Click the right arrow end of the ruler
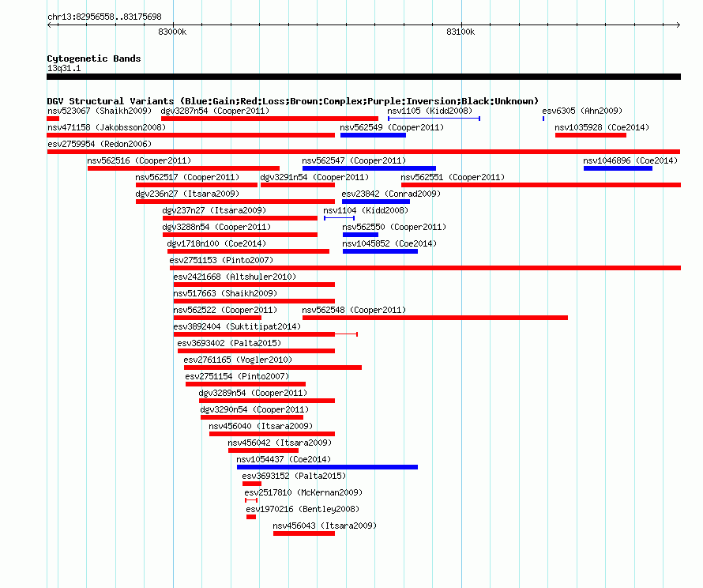The height and width of the screenshot is (588, 703). point(679,25)
